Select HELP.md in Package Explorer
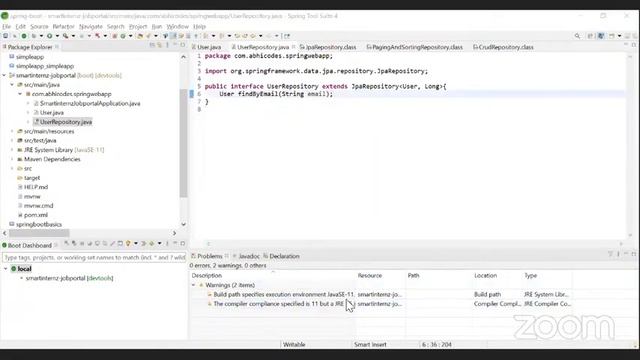The width and height of the screenshot is (640, 360). point(36,187)
